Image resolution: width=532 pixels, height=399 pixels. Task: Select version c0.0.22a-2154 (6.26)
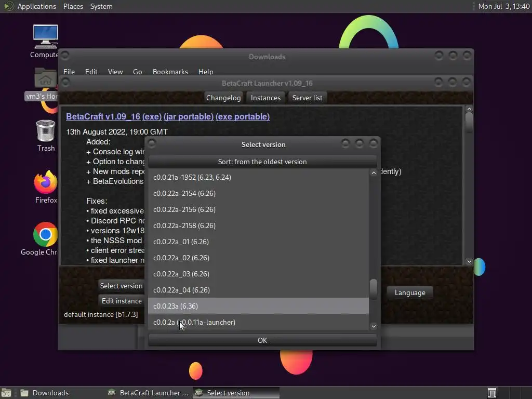[258, 193]
